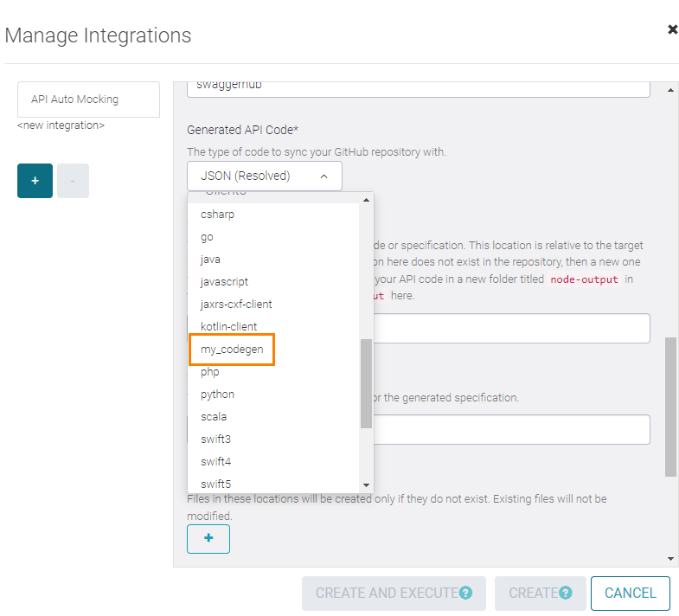Pick the python option
The height and width of the screenshot is (616, 679).
pos(218,395)
